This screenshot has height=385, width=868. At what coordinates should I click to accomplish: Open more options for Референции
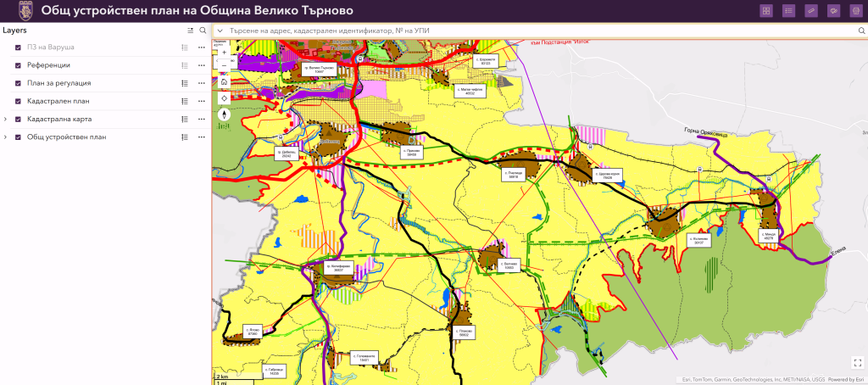pyautogui.click(x=202, y=65)
